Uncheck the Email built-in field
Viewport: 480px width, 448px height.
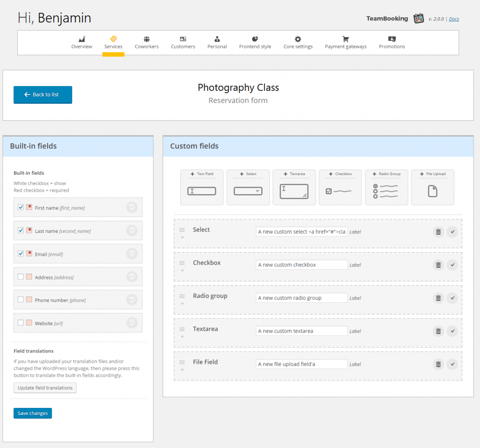click(x=20, y=253)
